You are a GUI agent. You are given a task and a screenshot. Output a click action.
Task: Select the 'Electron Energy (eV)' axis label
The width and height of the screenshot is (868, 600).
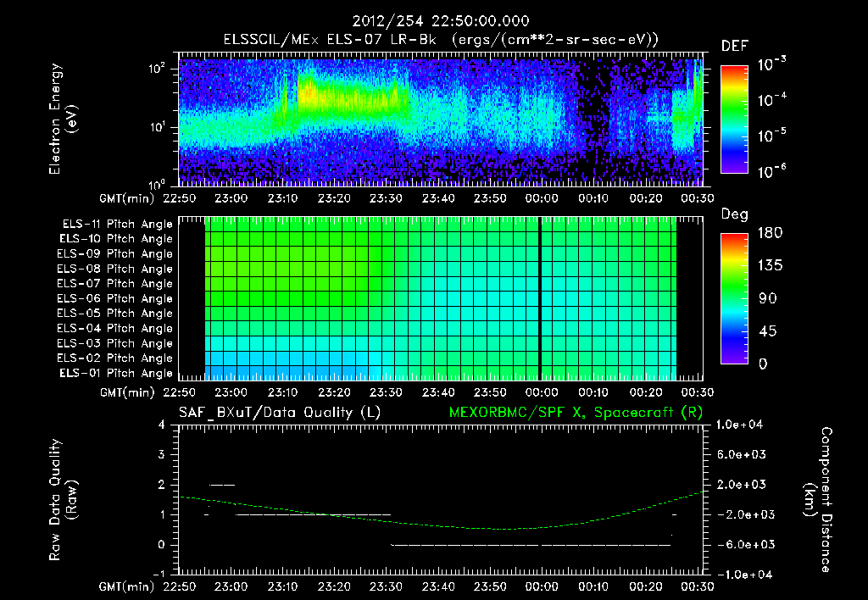coord(63,119)
